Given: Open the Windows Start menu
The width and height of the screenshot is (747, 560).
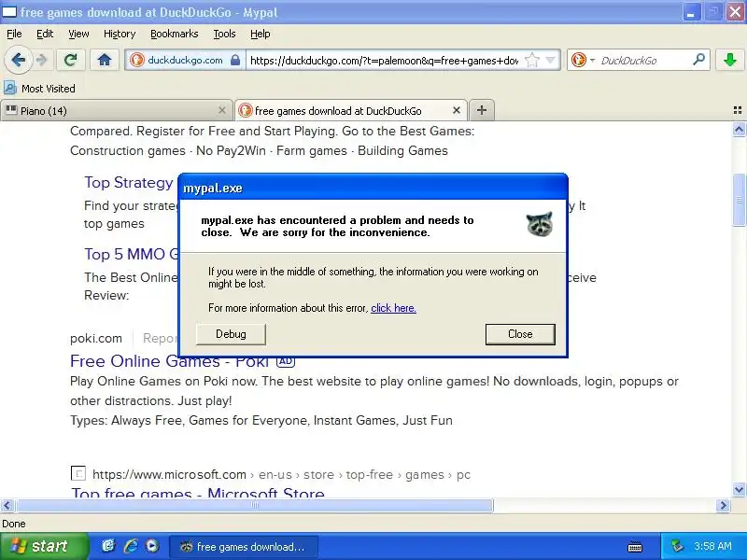Looking at the screenshot, I should 44,546.
